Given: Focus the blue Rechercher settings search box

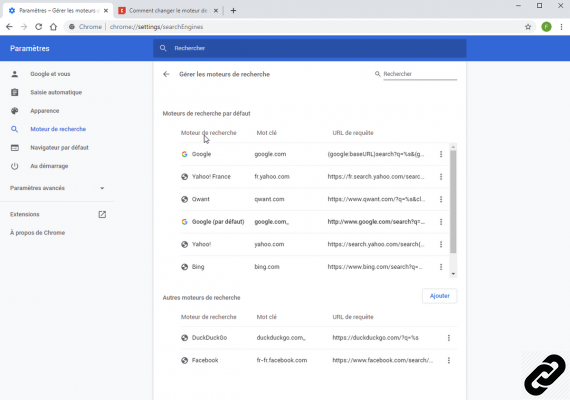Looking at the screenshot, I should coord(310,48).
